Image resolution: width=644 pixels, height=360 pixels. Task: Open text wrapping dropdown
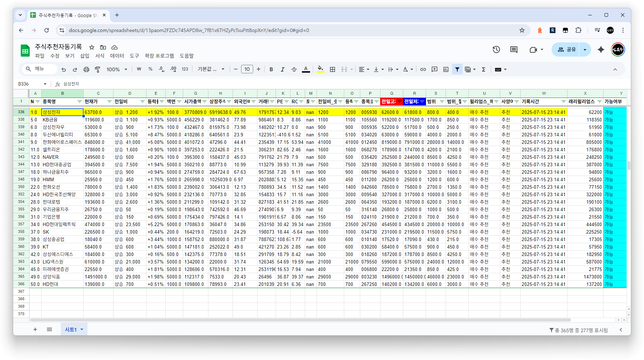coord(393,69)
